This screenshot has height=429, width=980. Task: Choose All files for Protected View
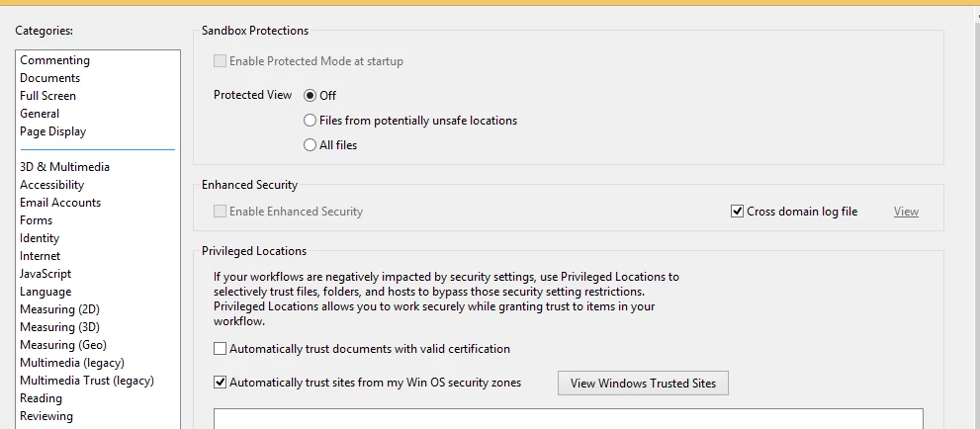pyautogui.click(x=310, y=145)
